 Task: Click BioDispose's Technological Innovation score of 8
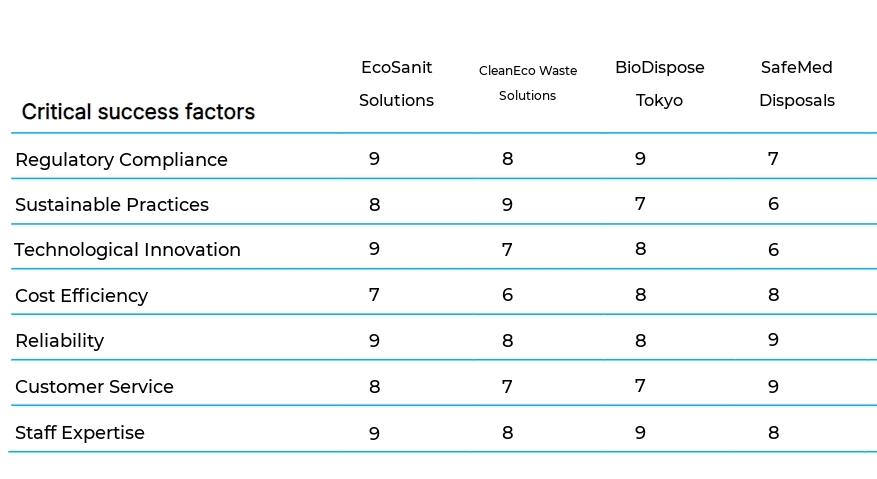pyautogui.click(x=640, y=250)
